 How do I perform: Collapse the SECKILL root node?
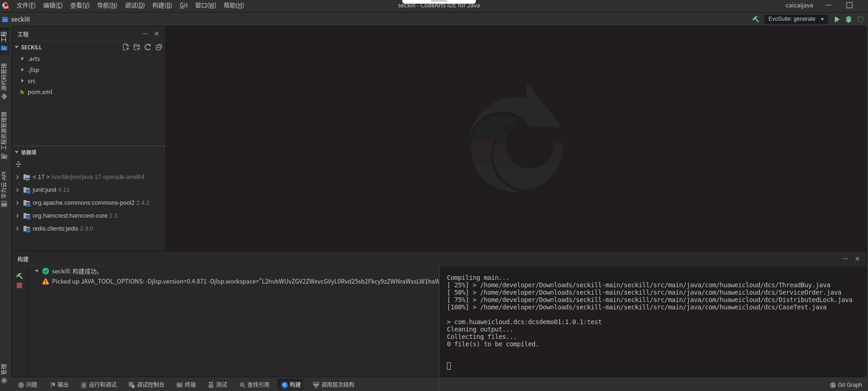click(x=17, y=47)
